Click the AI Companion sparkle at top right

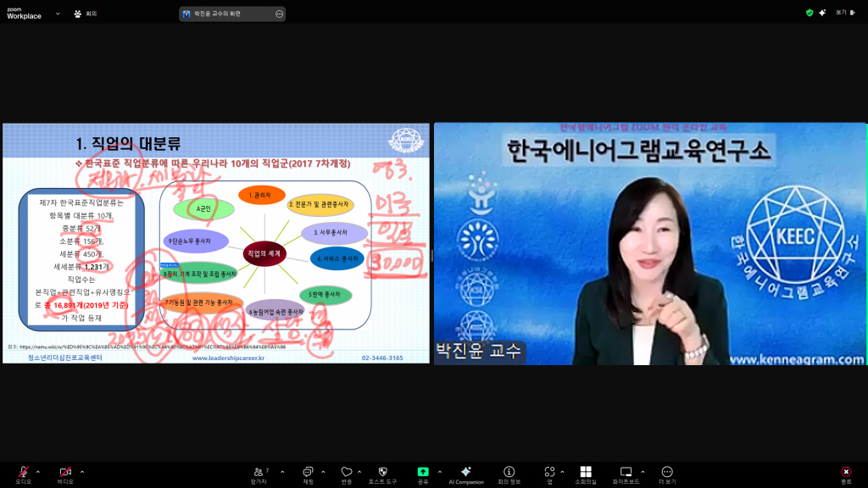coord(822,13)
